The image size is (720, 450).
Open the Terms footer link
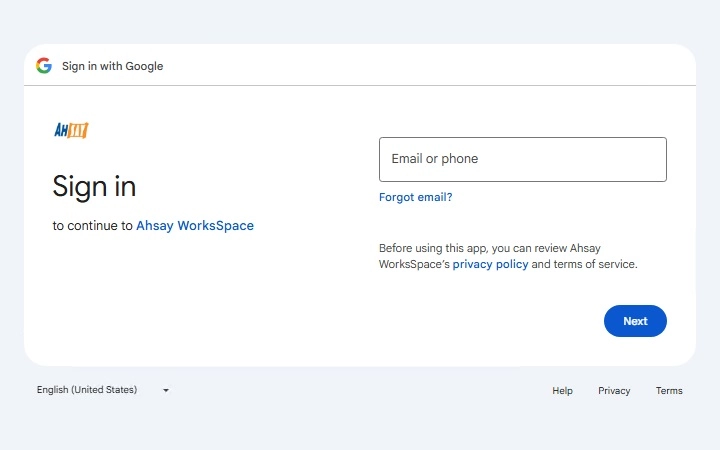point(669,391)
